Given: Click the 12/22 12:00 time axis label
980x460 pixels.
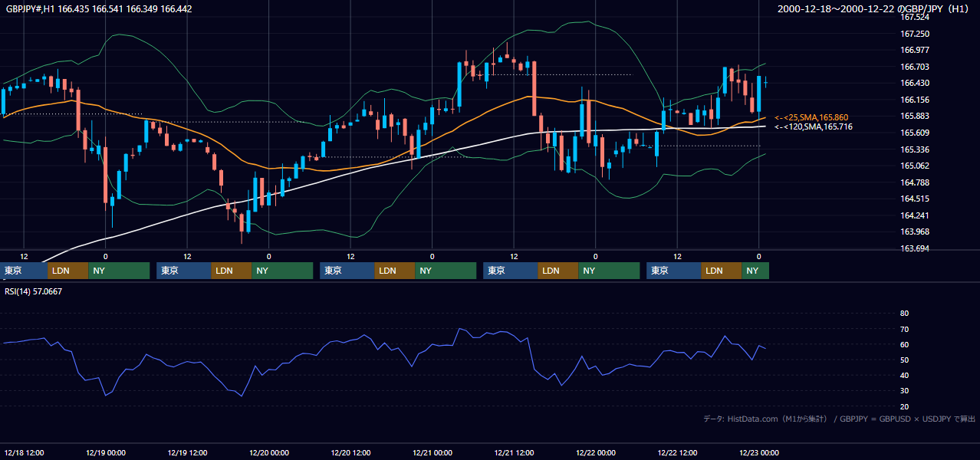Looking at the screenshot, I should pos(677,453).
